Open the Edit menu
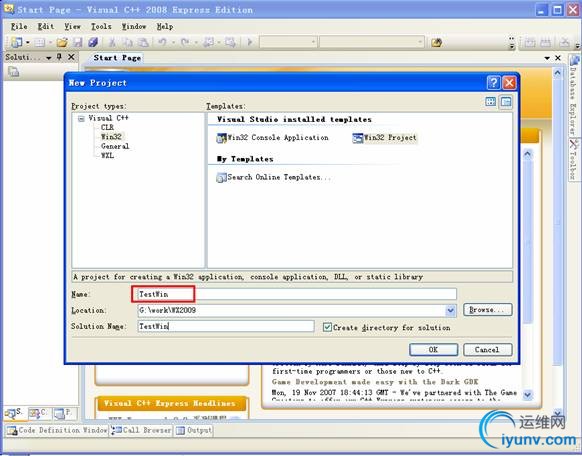582x456 pixels. pos(46,26)
